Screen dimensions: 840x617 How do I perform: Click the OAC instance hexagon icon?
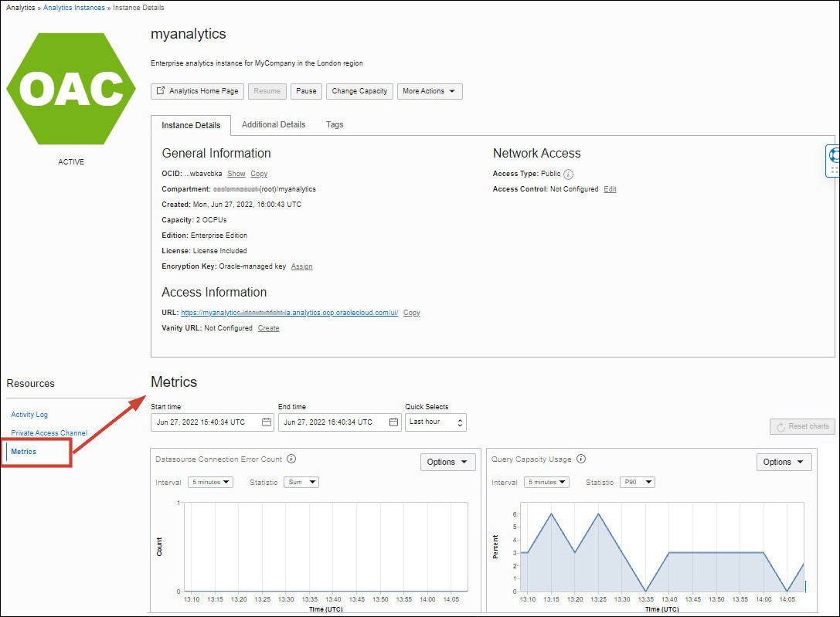tap(70, 89)
